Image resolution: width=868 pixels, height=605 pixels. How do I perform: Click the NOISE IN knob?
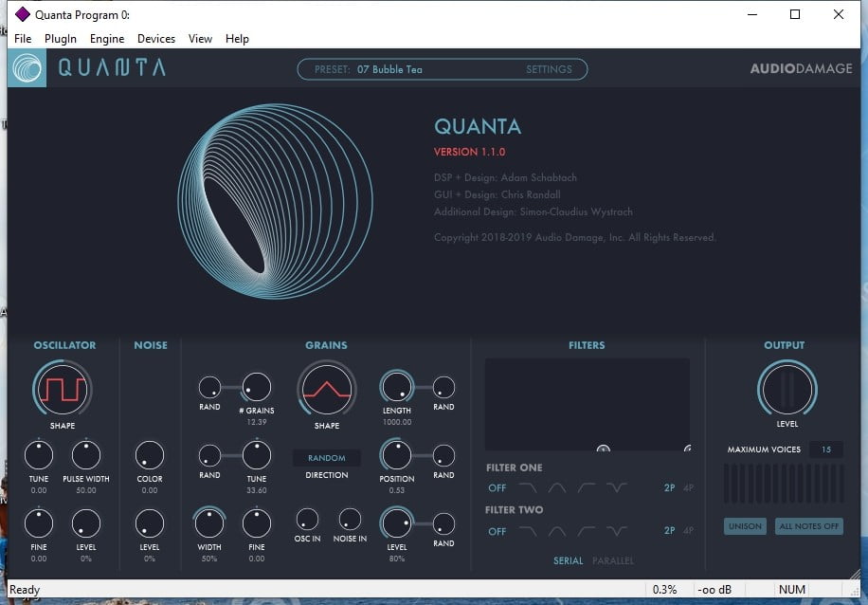[x=350, y=519]
